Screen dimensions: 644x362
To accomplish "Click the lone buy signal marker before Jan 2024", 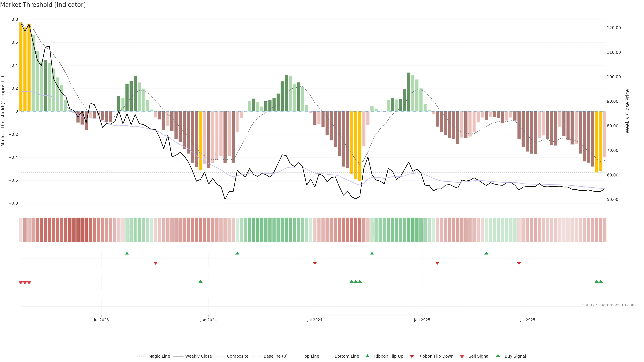I will click(x=200, y=282).
